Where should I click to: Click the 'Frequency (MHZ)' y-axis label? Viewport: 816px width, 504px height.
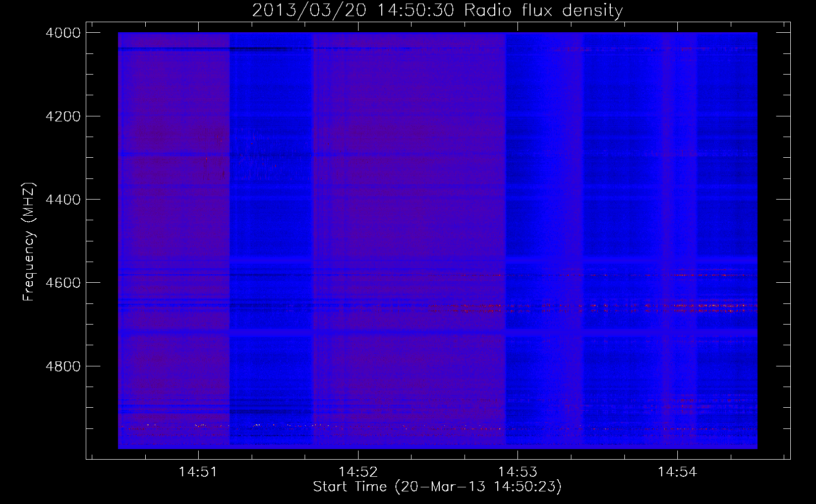(29, 241)
